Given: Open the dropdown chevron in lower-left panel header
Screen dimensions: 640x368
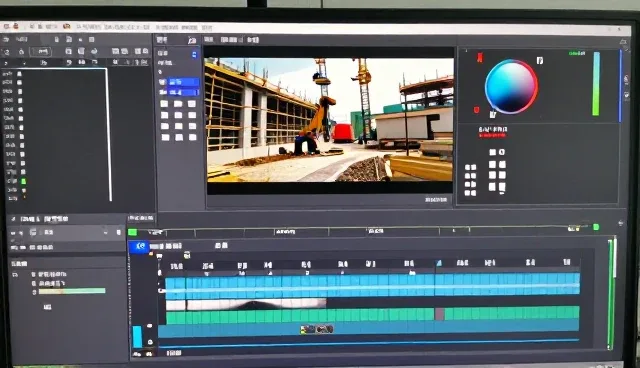Looking at the screenshot, I should (106, 233).
